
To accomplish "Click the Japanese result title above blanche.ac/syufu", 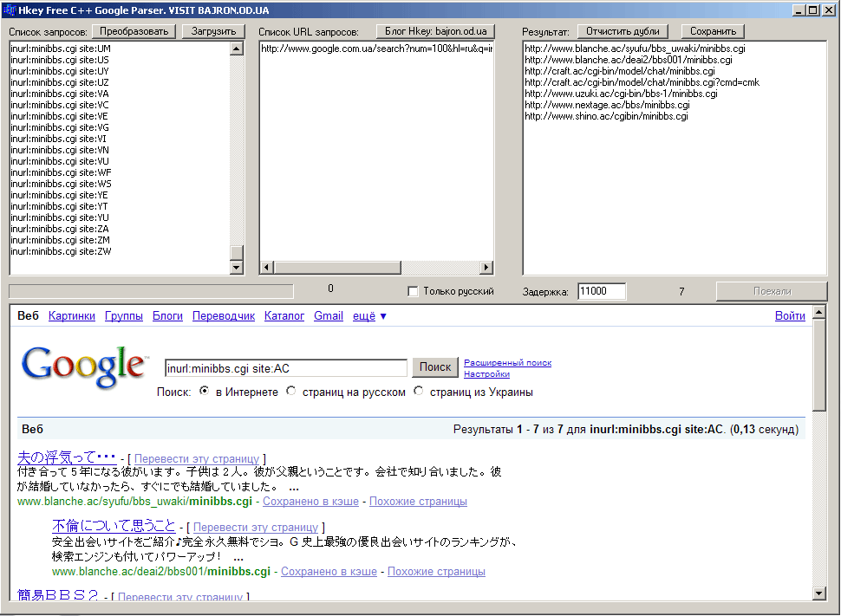I will tap(67, 457).
